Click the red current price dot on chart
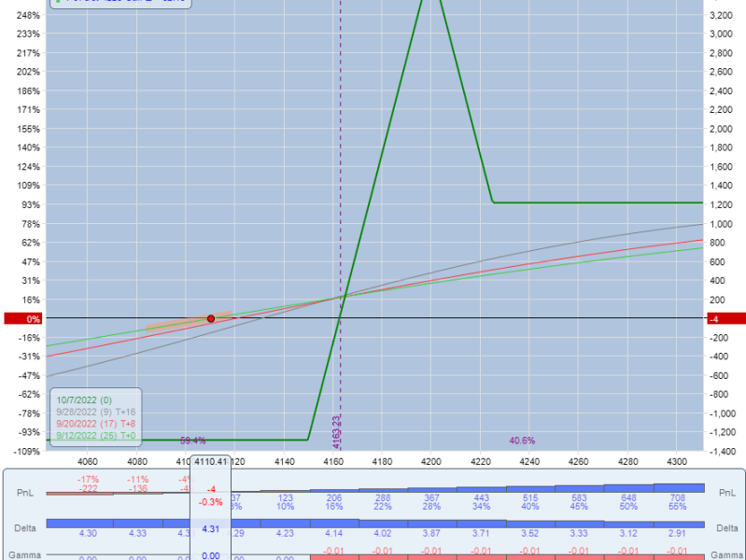The image size is (746, 560). click(211, 318)
